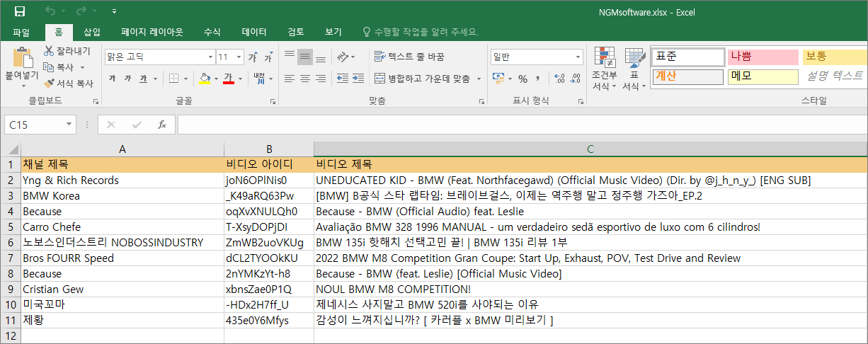This screenshot has width=868, height=344.
Task: Apply the yellow 보통 cell style
Action: click(835, 57)
